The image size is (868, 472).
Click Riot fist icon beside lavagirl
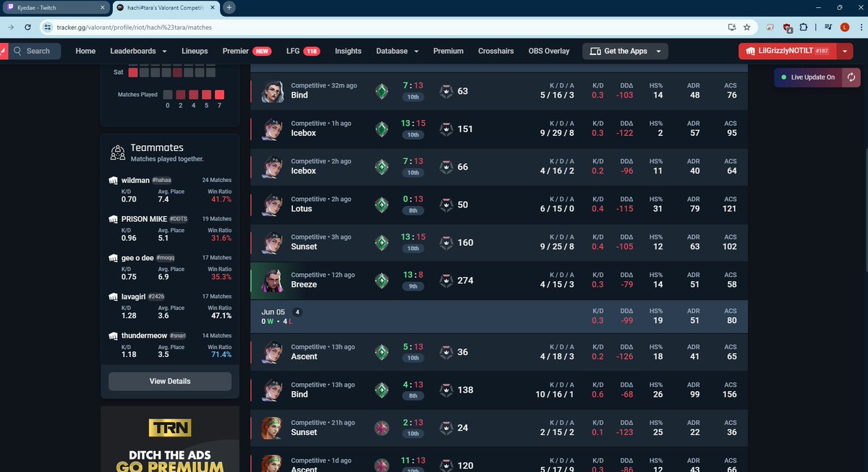114,297
